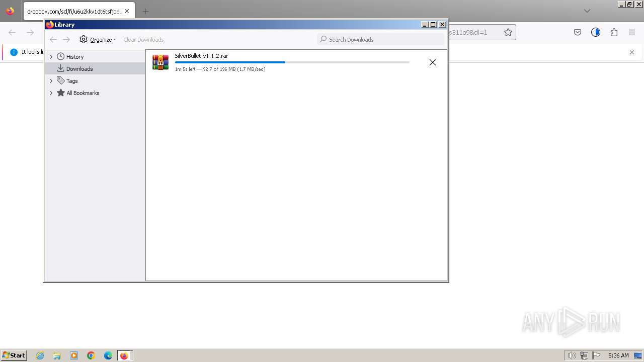Screen dimensions: 644x362
Task: Show desktop via taskbar corner button
Action: pyautogui.click(x=638, y=355)
